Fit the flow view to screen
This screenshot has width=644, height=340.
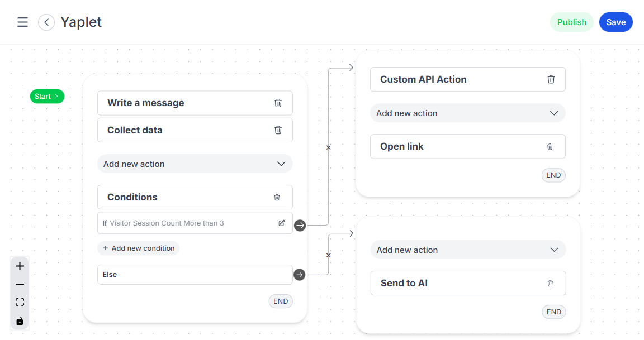coord(20,302)
